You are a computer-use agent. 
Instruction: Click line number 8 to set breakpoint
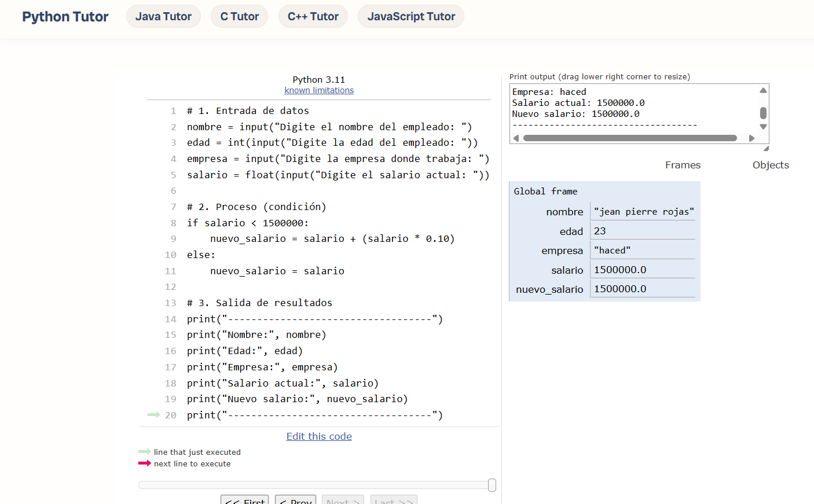[173, 223]
